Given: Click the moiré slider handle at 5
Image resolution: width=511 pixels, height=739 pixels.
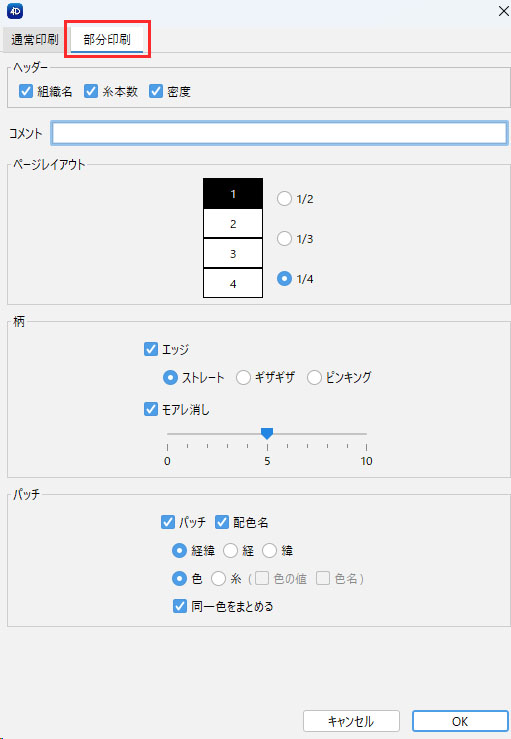Looking at the screenshot, I should 267,433.
